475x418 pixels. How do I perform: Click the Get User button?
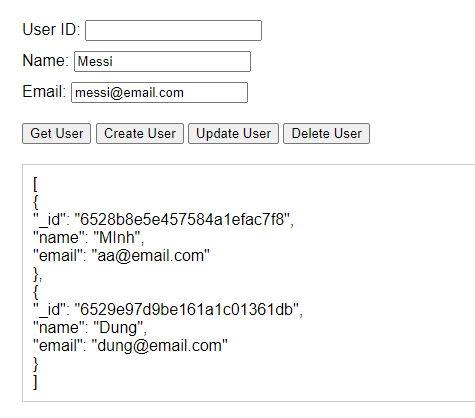56,133
